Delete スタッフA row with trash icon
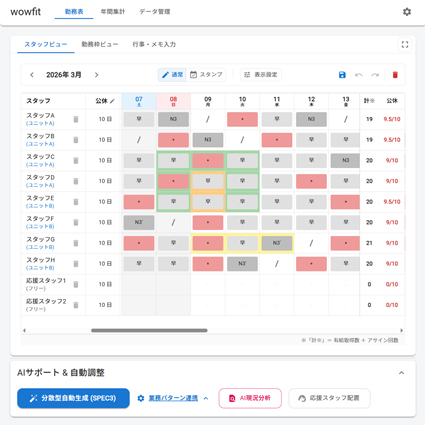Image resolution: width=425 pixels, height=425 pixels. 76,119
